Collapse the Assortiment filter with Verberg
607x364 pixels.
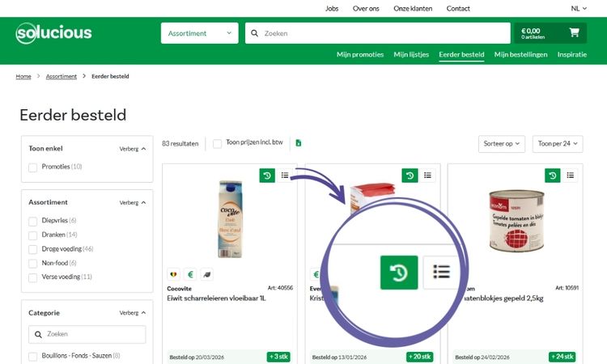point(133,203)
